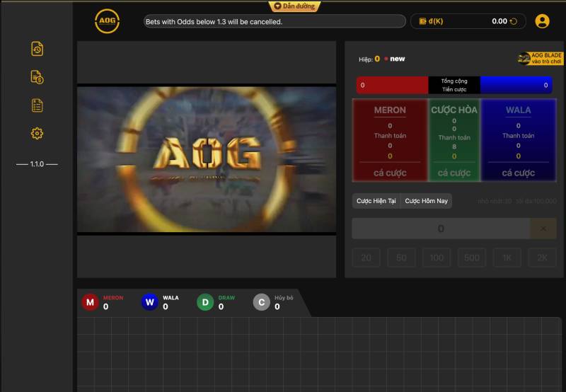The image size is (566, 392).
Task: Refresh the balance with circular arrow
Action: pos(514,21)
